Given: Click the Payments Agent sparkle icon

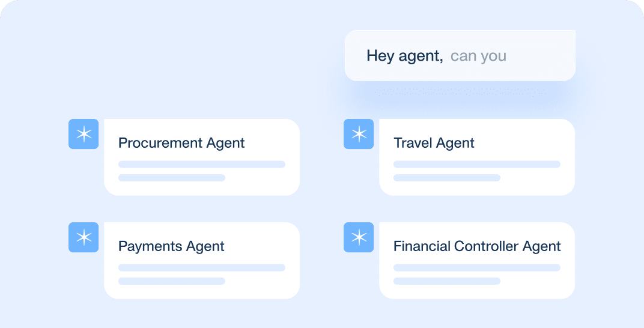Looking at the screenshot, I should coord(84,237).
